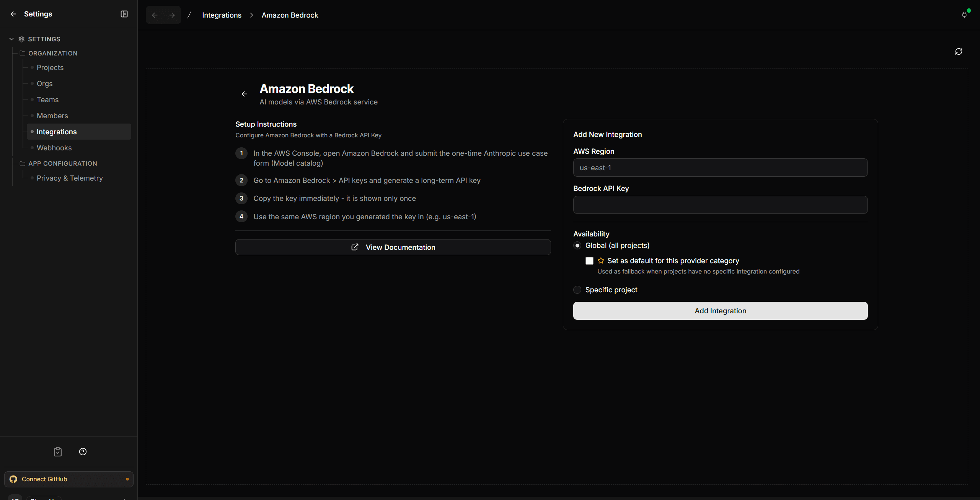
Task: Click the GitHub logo icon
Action: click(13, 479)
